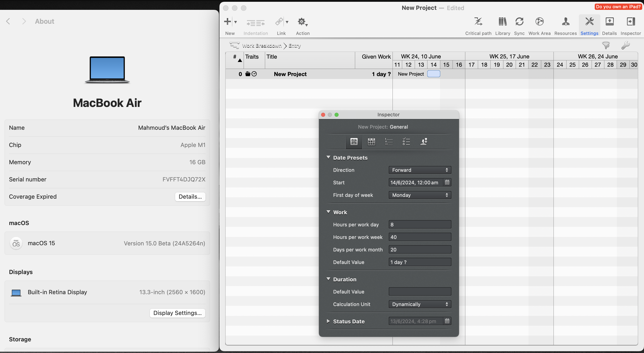Click the Work Default Value field
The width and height of the screenshot is (644, 353).
coord(420,262)
